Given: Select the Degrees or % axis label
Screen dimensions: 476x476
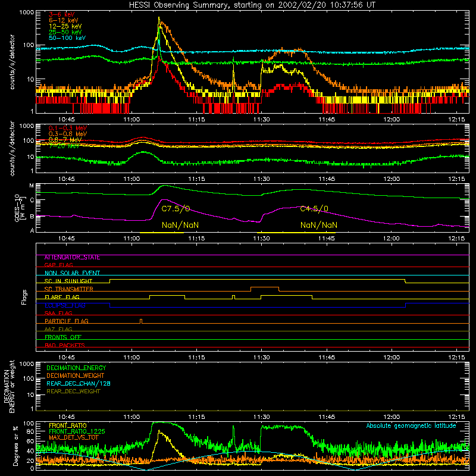Looking at the screenshot, I should tap(15, 446).
